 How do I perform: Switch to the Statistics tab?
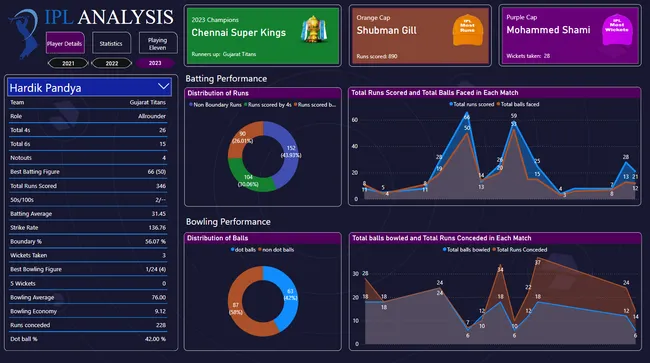111,43
